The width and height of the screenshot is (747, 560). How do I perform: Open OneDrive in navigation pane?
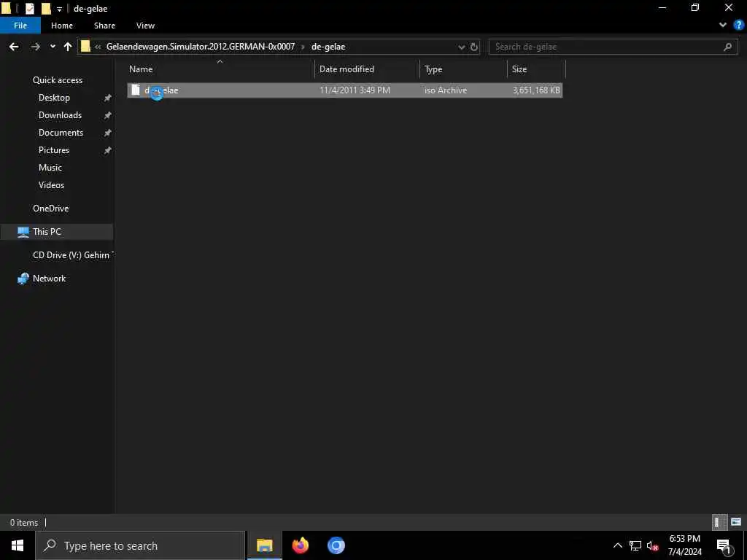pyautogui.click(x=51, y=209)
